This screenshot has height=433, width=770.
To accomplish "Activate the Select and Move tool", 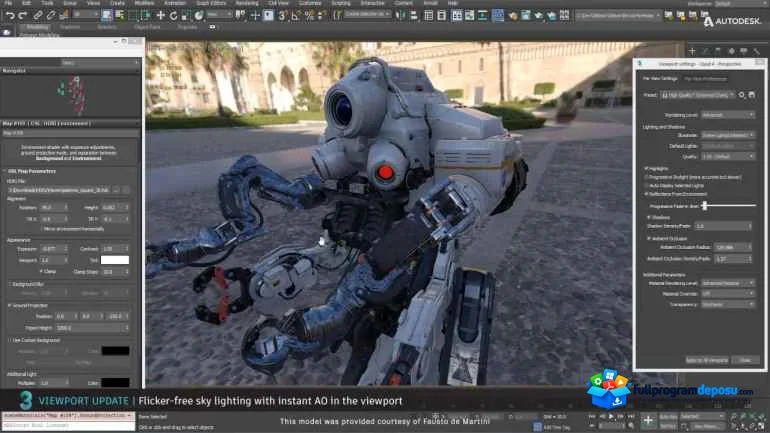I will pos(160,16).
